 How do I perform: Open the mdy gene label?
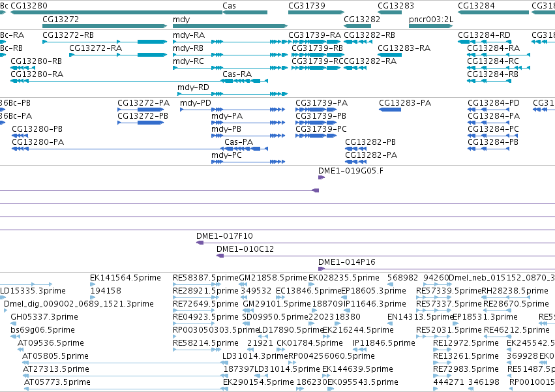pos(181,19)
